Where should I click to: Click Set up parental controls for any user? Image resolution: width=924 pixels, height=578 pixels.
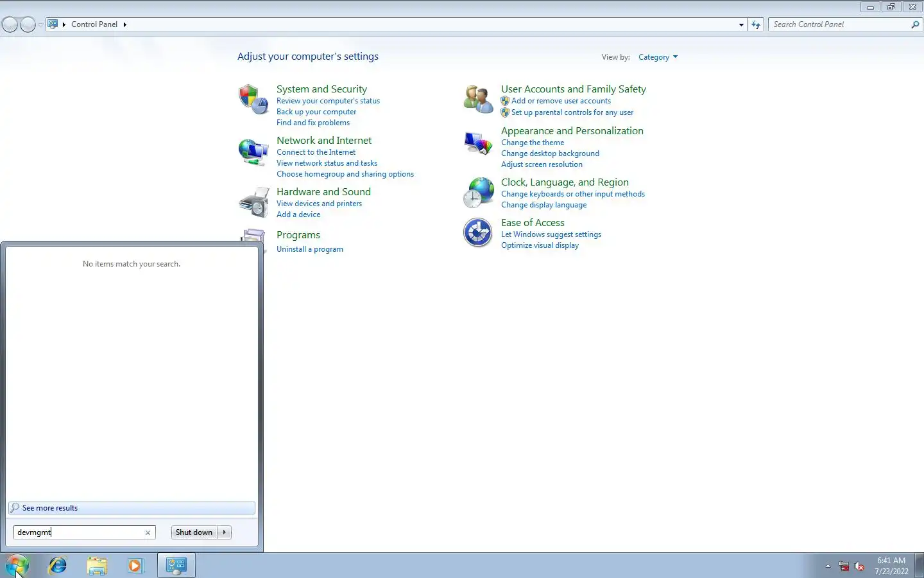coord(572,112)
